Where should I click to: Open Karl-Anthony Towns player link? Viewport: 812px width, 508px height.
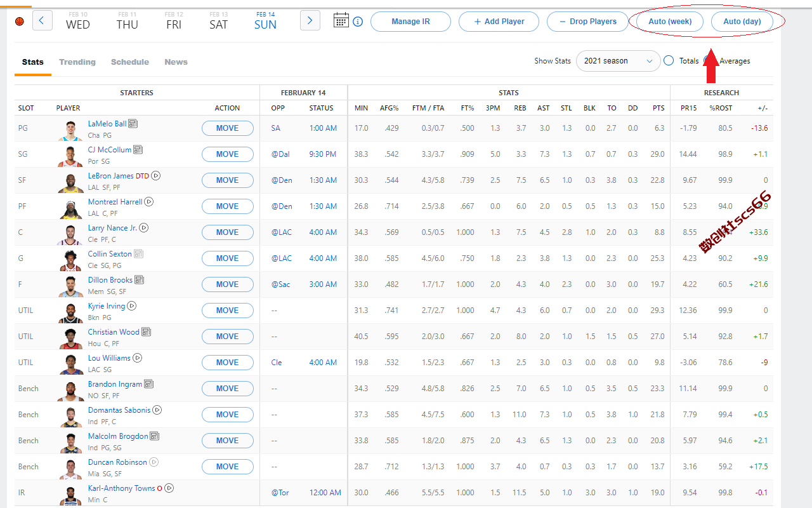122,488
